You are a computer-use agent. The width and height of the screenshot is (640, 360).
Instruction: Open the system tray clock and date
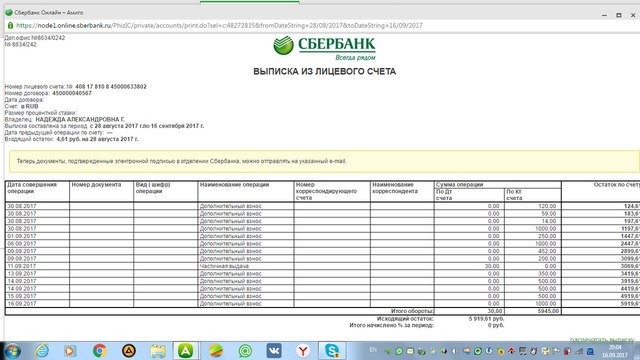click(615, 351)
